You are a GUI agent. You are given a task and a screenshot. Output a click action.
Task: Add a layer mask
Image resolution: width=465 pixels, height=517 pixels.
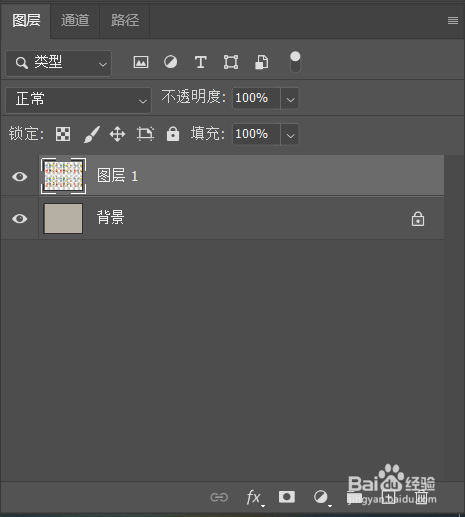coord(287,497)
